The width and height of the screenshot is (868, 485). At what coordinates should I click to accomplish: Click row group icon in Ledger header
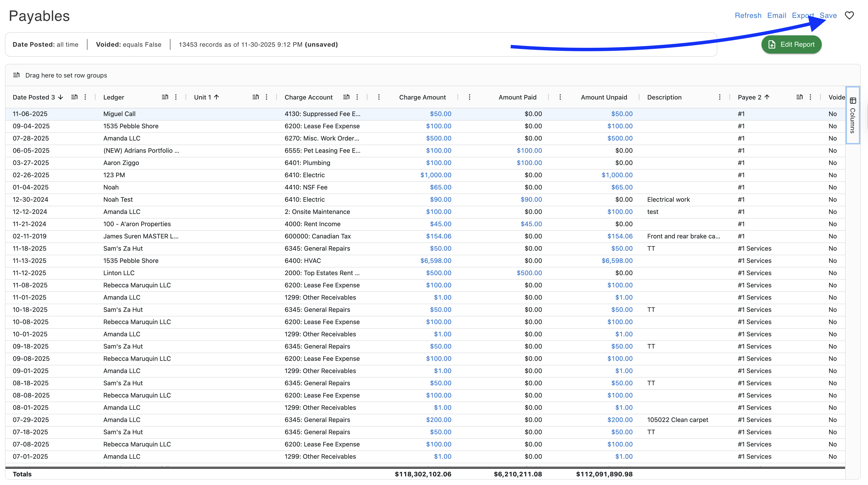pos(165,97)
